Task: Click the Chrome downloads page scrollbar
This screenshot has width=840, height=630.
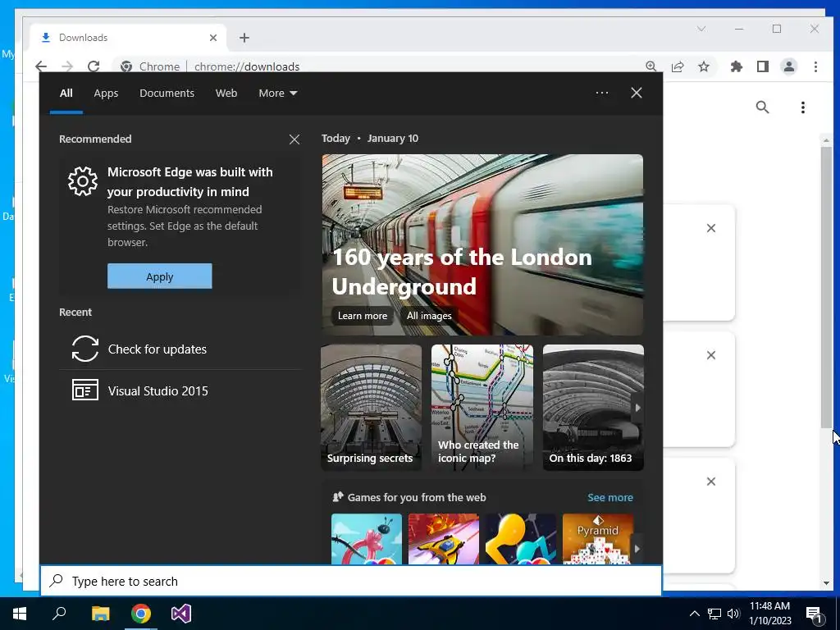Action: coord(826,286)
